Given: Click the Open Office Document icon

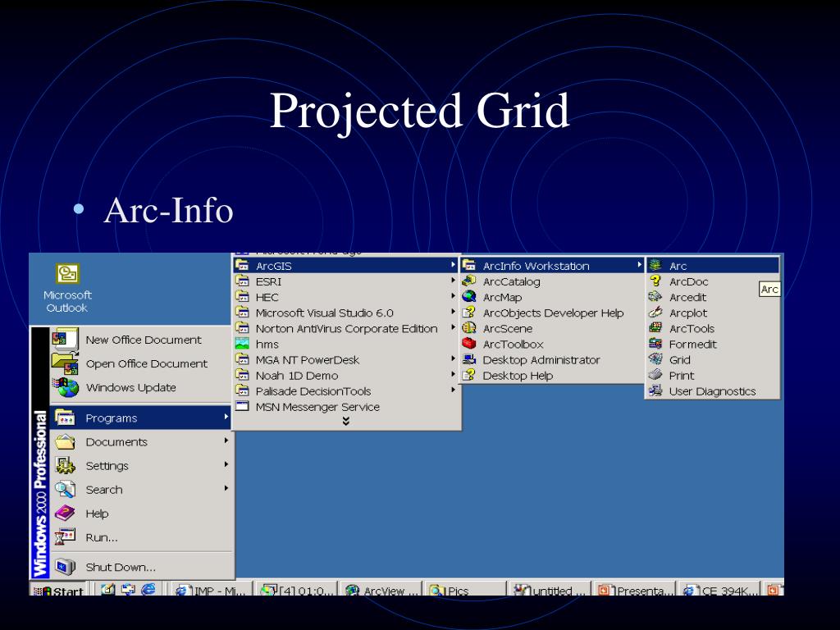Looking at the screenshot, I should click(65, 363).
